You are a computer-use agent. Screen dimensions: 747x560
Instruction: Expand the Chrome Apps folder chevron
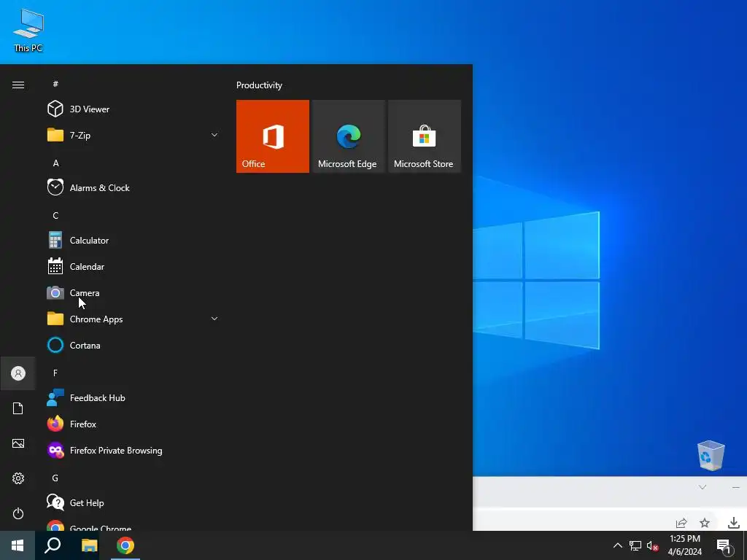214,319
